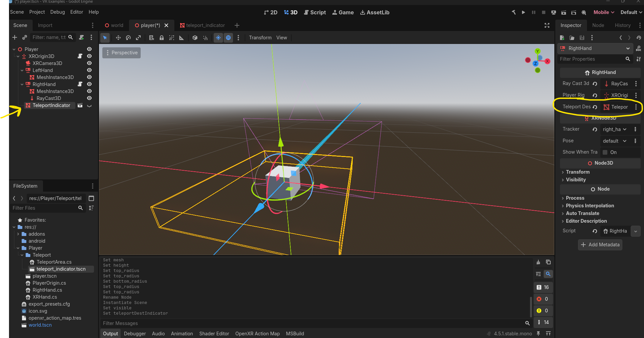644x338 pixels.
Task: Clear the output log
Action: [538, 262]
